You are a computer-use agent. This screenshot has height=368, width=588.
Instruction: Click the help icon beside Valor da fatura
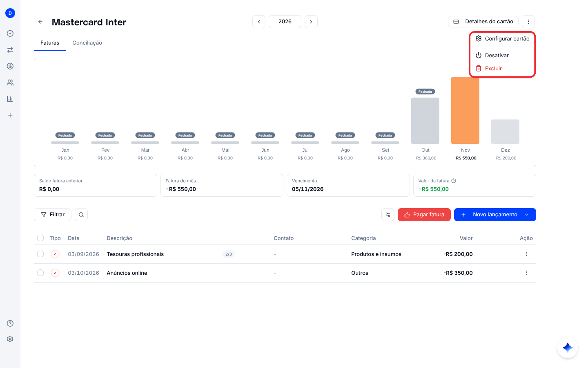tap(454, 181)
